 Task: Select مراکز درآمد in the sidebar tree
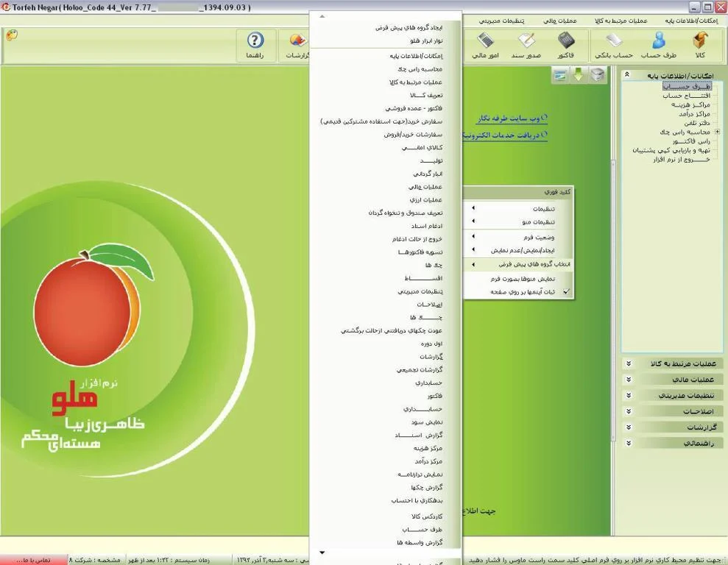(x=695, y=114)
